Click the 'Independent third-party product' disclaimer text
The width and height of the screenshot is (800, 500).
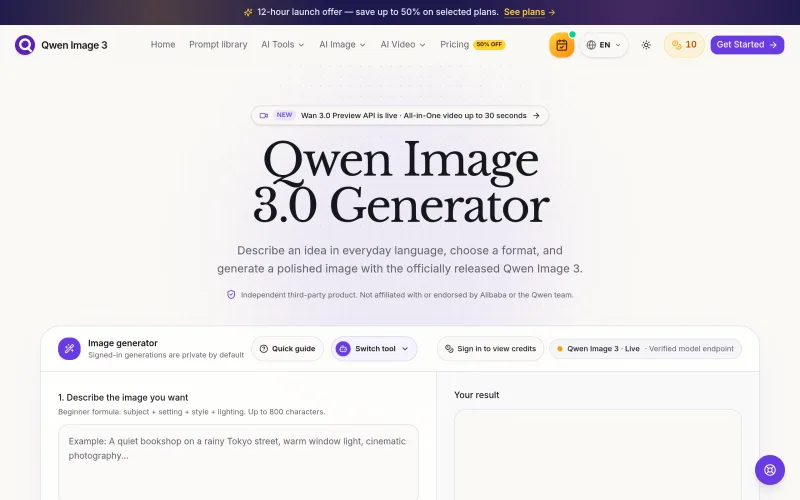tap(407, 295)
